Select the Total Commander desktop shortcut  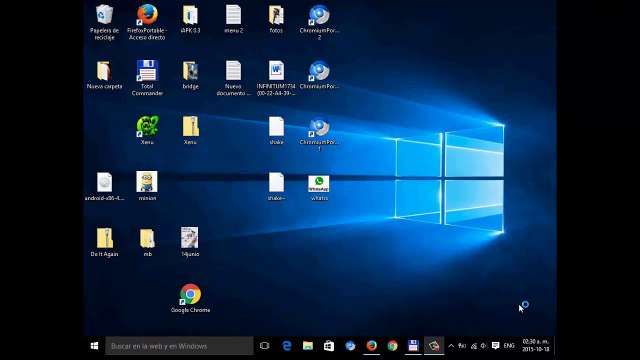[147, 78]
